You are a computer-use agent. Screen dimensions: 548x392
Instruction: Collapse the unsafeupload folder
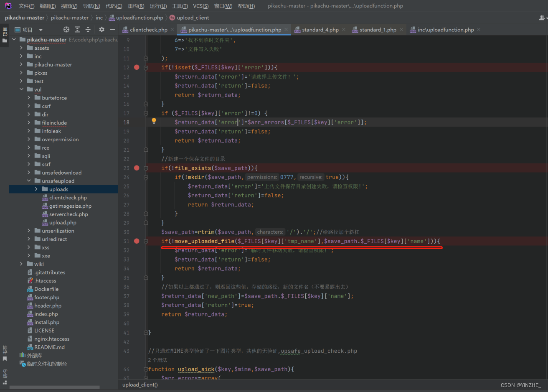29,181
